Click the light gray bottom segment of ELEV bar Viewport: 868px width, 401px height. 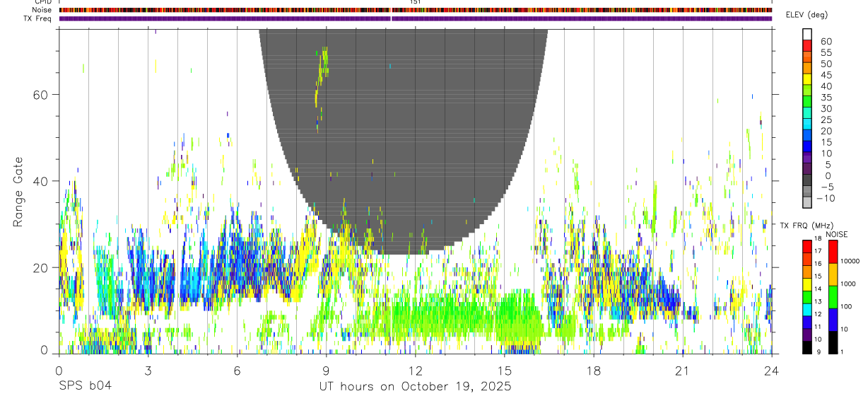tap(807, 202)
